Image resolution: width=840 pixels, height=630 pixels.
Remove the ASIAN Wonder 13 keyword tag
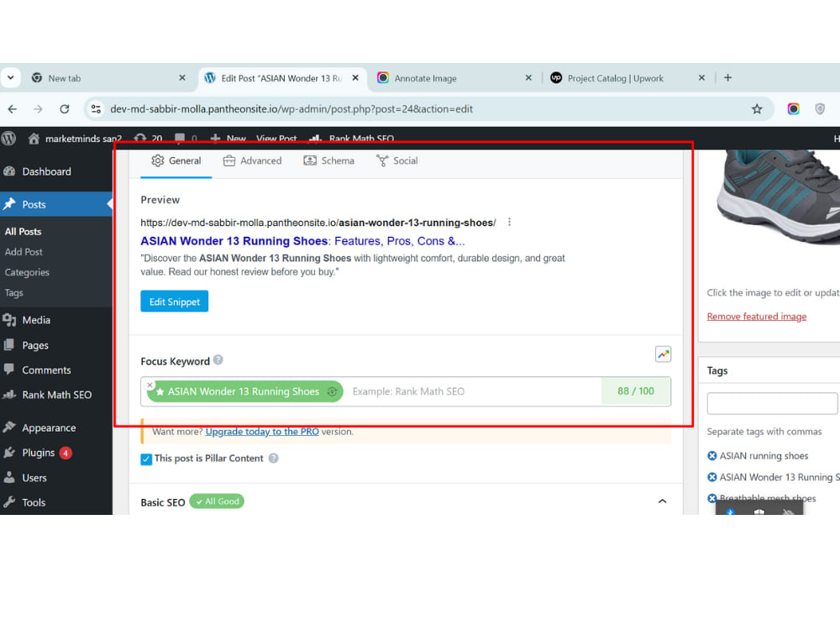point(150,386)
